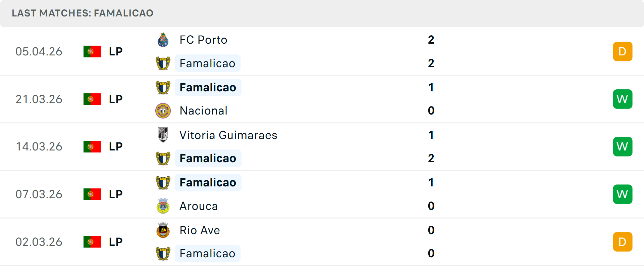
Task: Click the D badge for FC Porto match
Action: click(623, 51)
